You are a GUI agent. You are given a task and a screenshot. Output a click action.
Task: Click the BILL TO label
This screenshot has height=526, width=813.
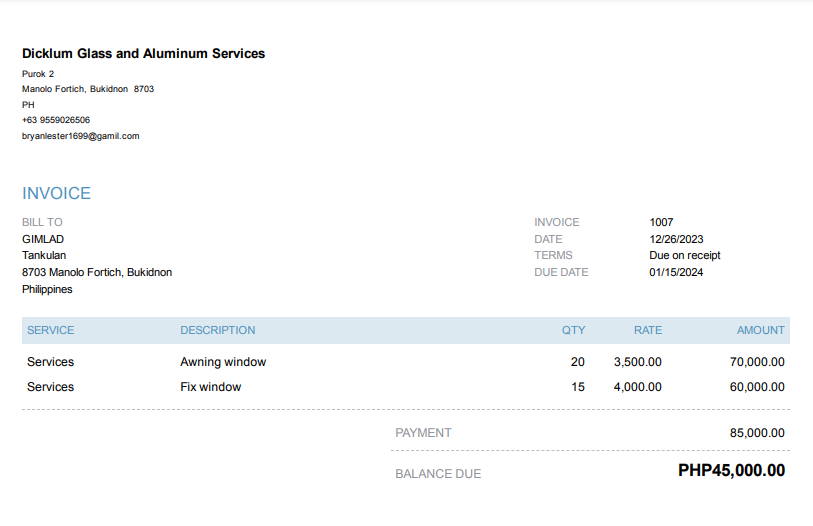coord(42,222)
